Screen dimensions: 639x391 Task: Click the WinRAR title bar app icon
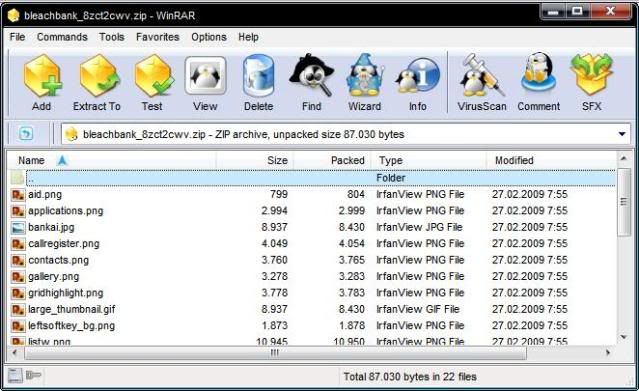point(13,15)
